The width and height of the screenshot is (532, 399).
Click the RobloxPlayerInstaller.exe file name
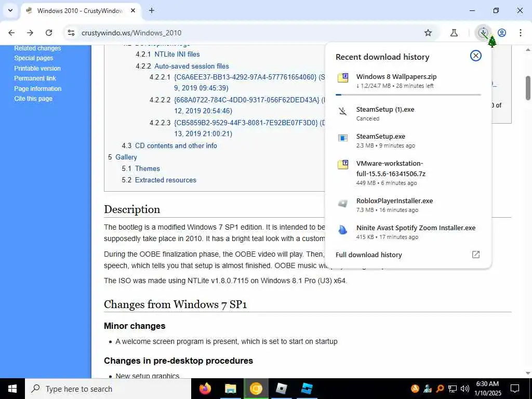click(x=395, y=201)
